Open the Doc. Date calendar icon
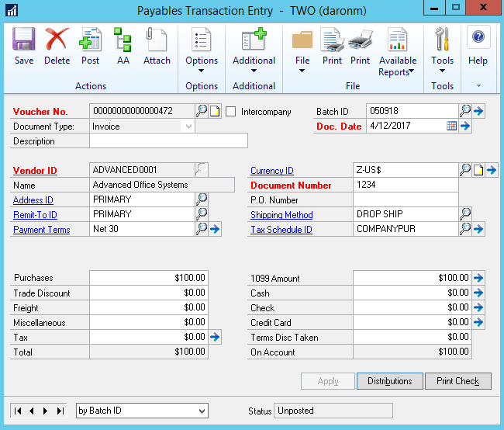 [451, 126]
